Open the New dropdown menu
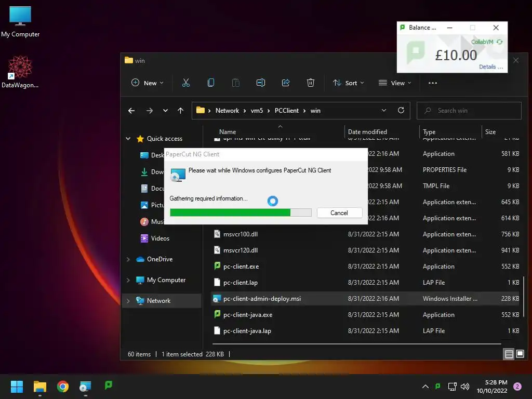The image size is (532, 399). coord(148,83)
